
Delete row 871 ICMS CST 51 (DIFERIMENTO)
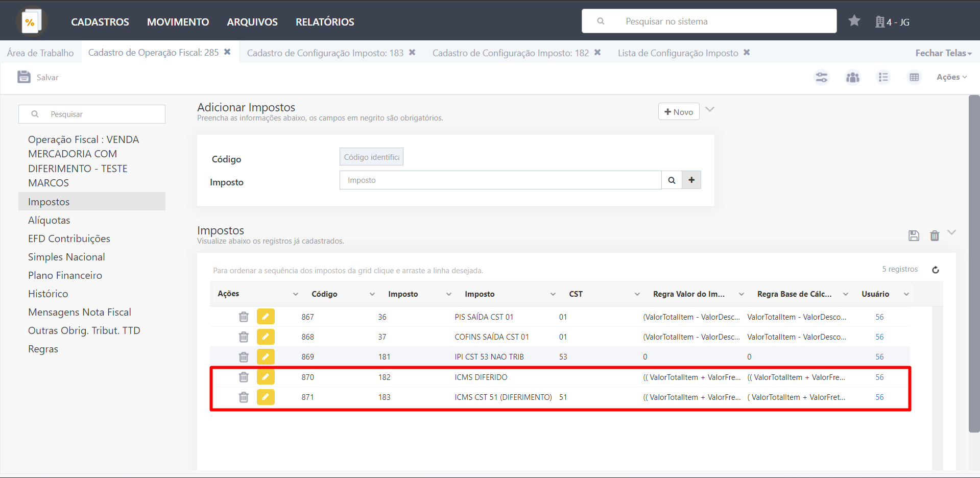[244, 397]
